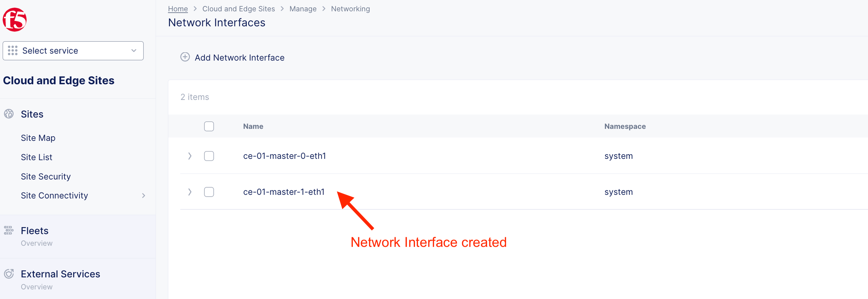868x299 pixels.
Task: Check the ce-01-master-1-eth1 row checkbox
Action: tap(209, 192)
